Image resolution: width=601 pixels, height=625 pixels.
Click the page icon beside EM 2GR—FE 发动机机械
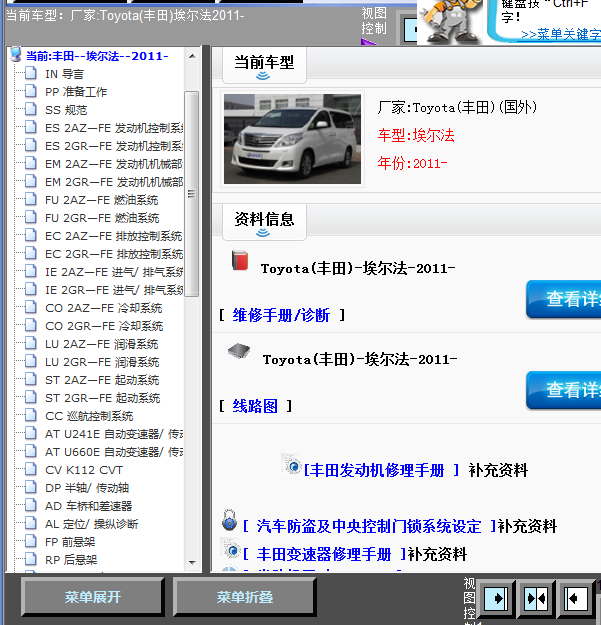pyautogui.click(x=31, y=181)
